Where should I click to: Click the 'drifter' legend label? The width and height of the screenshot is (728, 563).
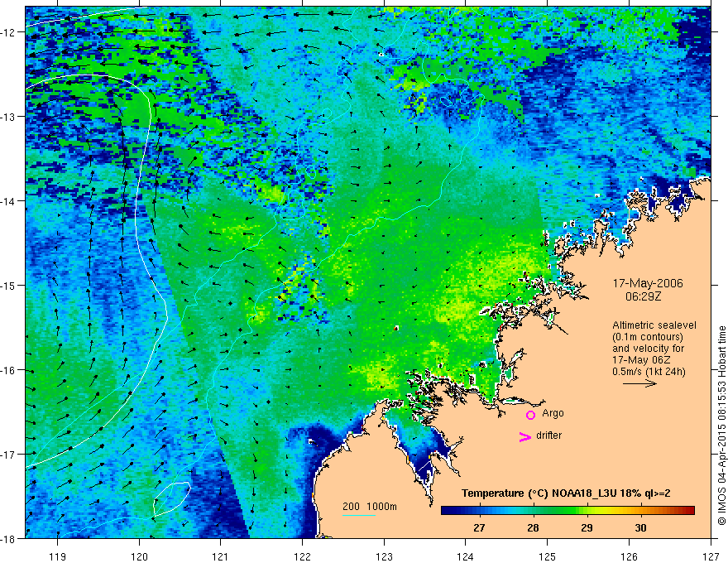click(x=548, y=435)
